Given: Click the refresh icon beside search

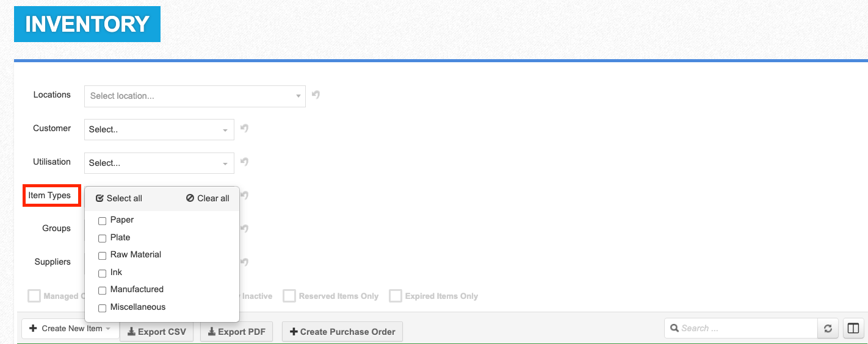Looking at the screenshot, I should [828, 328].
